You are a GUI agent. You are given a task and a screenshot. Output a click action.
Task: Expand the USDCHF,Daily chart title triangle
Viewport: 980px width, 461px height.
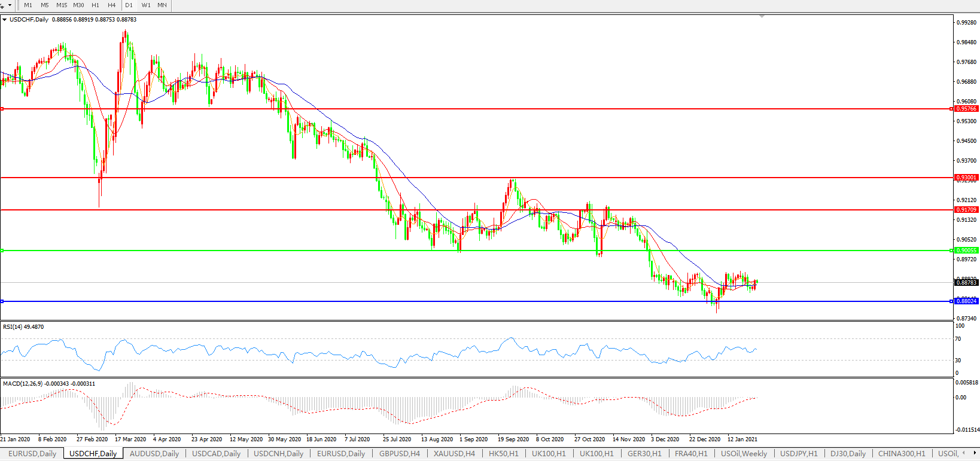[5, 20]
